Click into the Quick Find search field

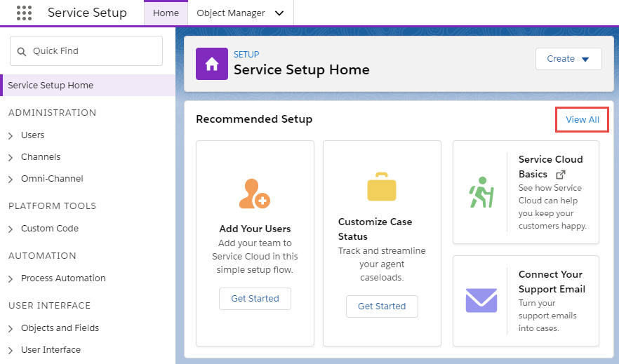pos(86,51)
